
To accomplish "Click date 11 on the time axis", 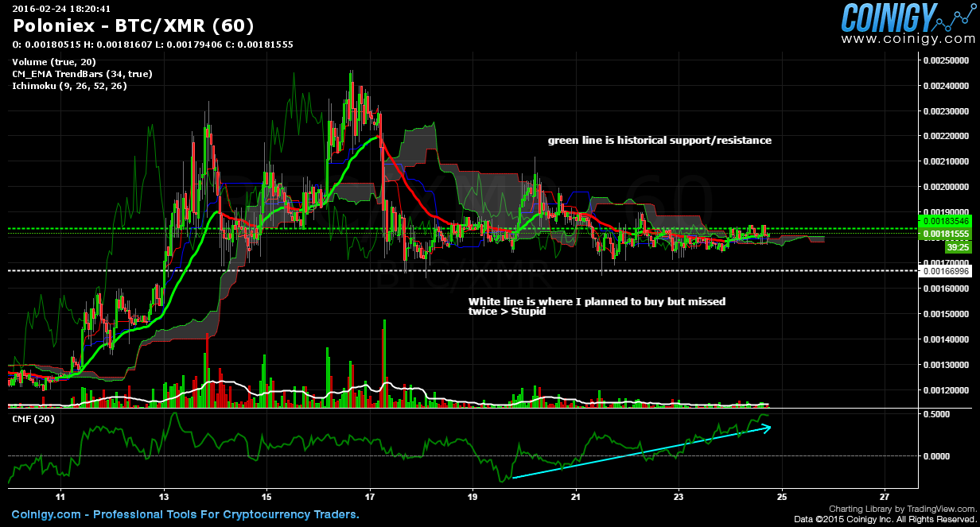I will point(60,497).
